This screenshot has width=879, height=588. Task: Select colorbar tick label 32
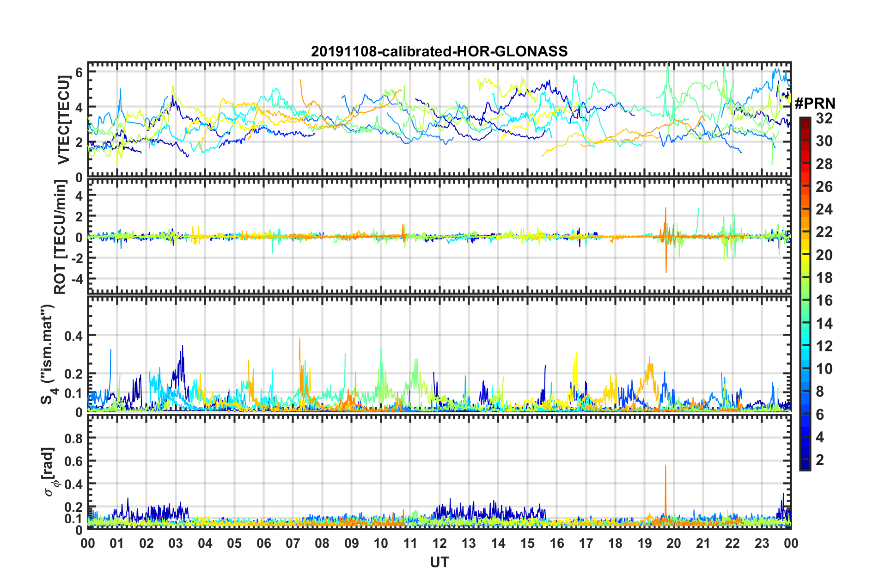[x=824, y=119]
